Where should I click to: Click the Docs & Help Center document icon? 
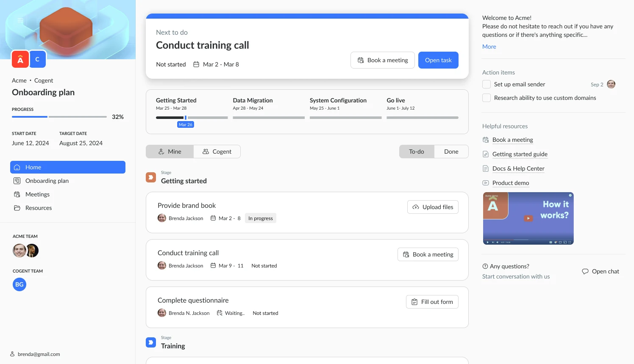pos(486,168)
